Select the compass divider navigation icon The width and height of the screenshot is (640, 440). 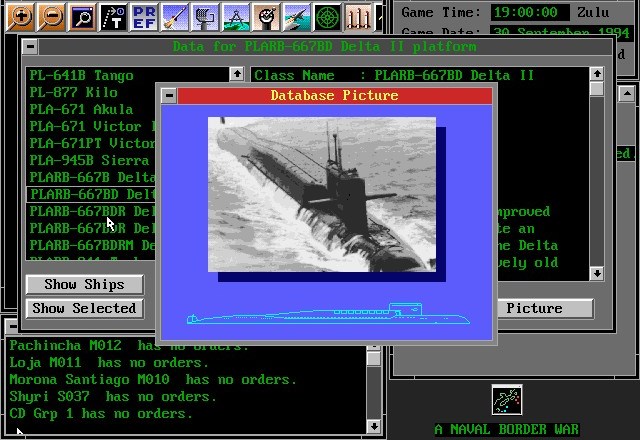coord(236,15)
